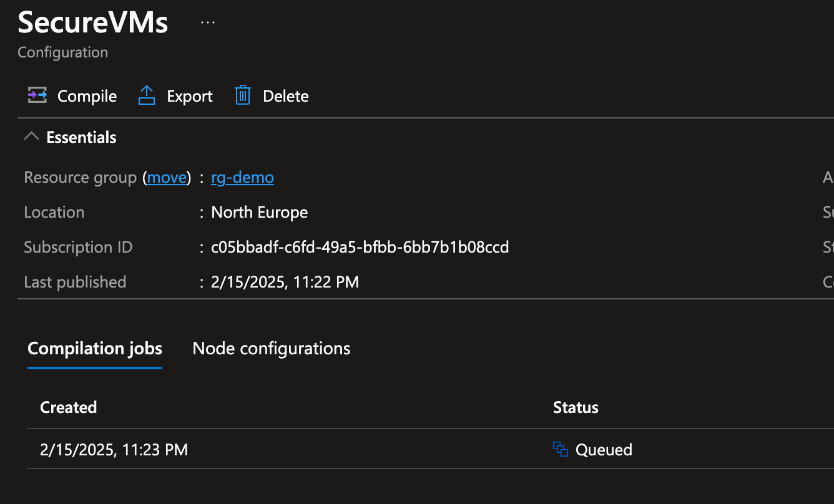The height and width of the screenshot is (504, 834).
Task: Click the Essentials collapse chevron
Action: point(31,136)
